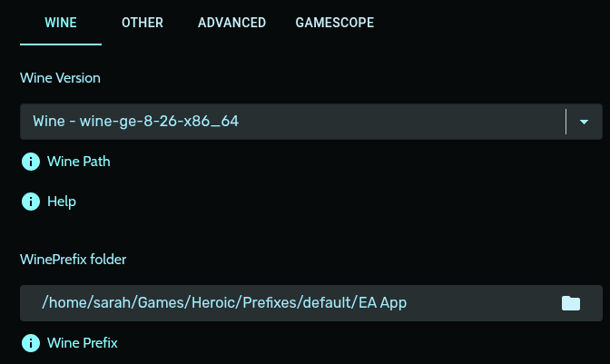Image resolution: width=610 pixels, height=364 pixels.
Task: Focus the WinePrefix folder path field
Action: coord(272,303)
